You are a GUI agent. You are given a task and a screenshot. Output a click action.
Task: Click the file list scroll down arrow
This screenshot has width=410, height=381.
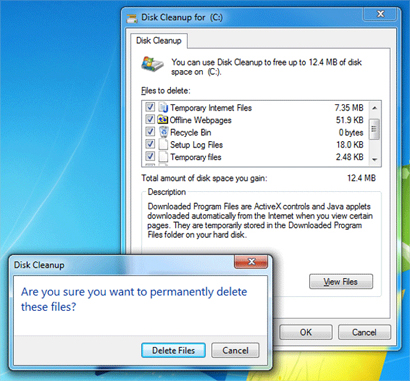[375, 160]
